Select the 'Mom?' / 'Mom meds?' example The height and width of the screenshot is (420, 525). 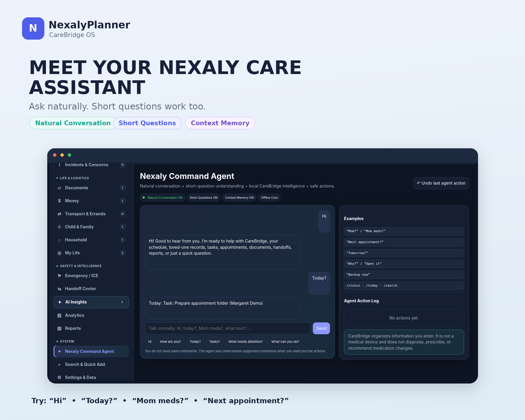click(x=404, y=231)
